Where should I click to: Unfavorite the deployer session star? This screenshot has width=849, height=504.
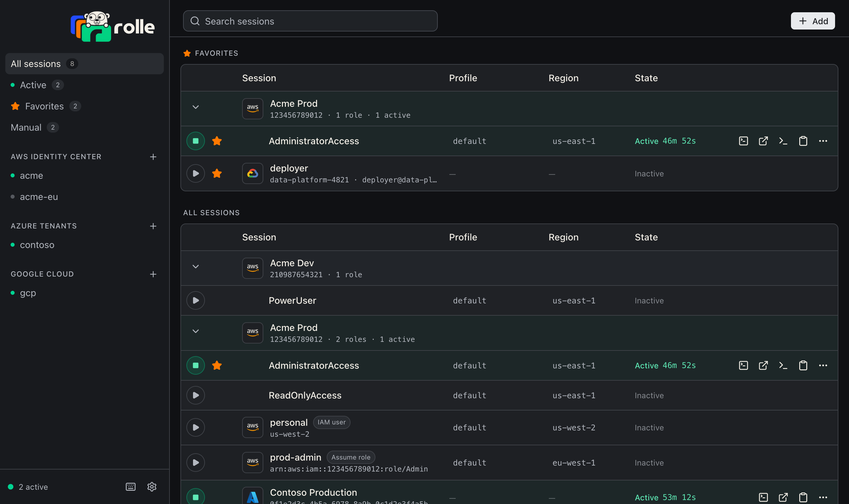[217, 173]
